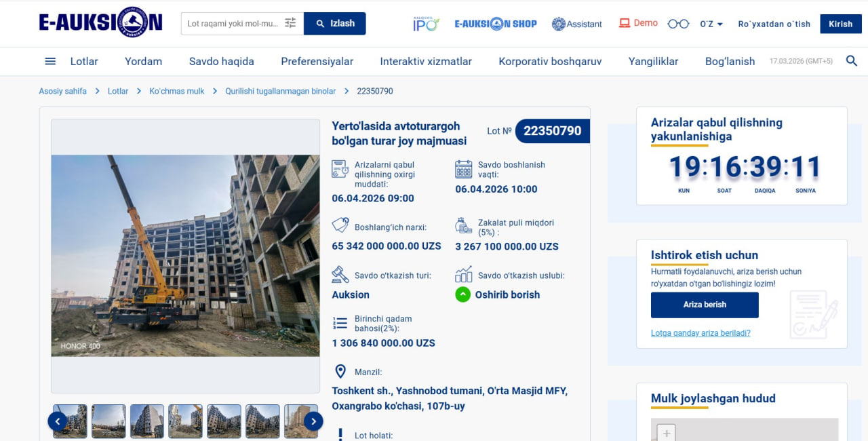Open Korporativ boshqaruv menu

pyautogui.click(x=550, y=61)
